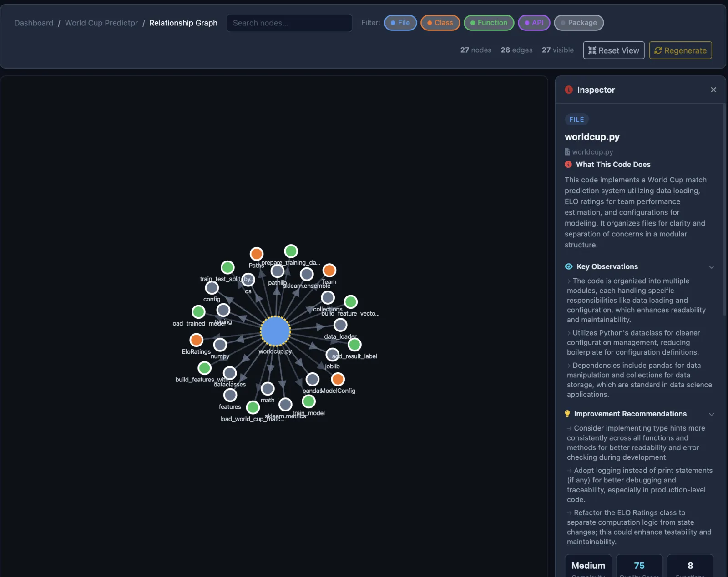The width and height of the screenshot is (728, 577).
Task: Toggle the Class filter chip
Action: 440,23
